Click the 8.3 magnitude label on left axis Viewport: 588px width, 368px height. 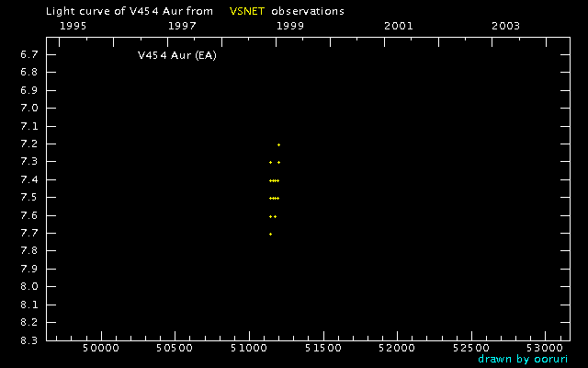[x=28, y=340]
